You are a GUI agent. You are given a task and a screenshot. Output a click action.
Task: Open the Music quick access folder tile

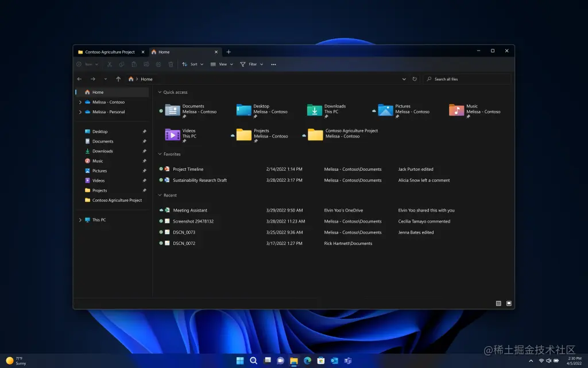coord(475,110)
